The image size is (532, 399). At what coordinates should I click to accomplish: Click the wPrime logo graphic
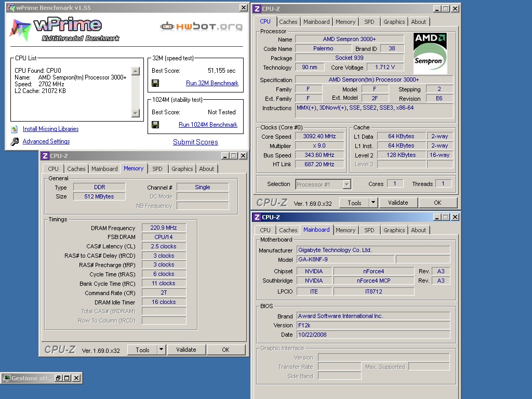pyautogui.click(x=64, y=30)
